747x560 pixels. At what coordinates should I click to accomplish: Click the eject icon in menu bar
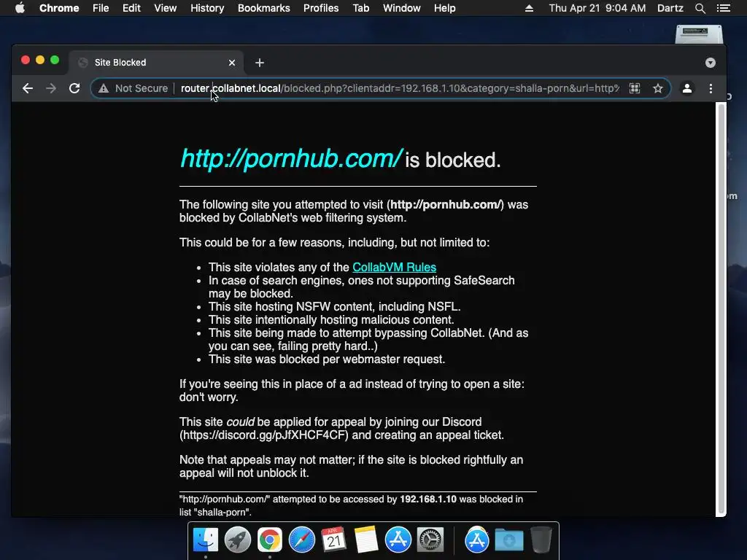tap(529, 8)
